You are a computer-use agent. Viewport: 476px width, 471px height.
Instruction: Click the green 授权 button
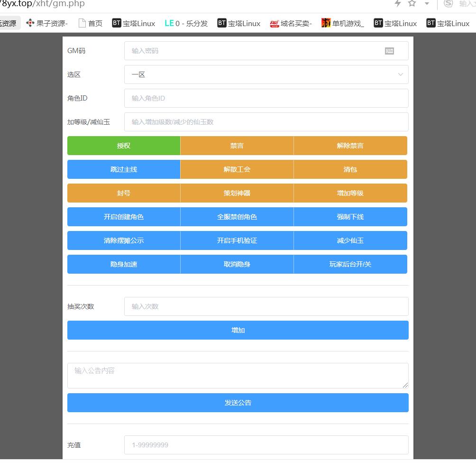124,146
